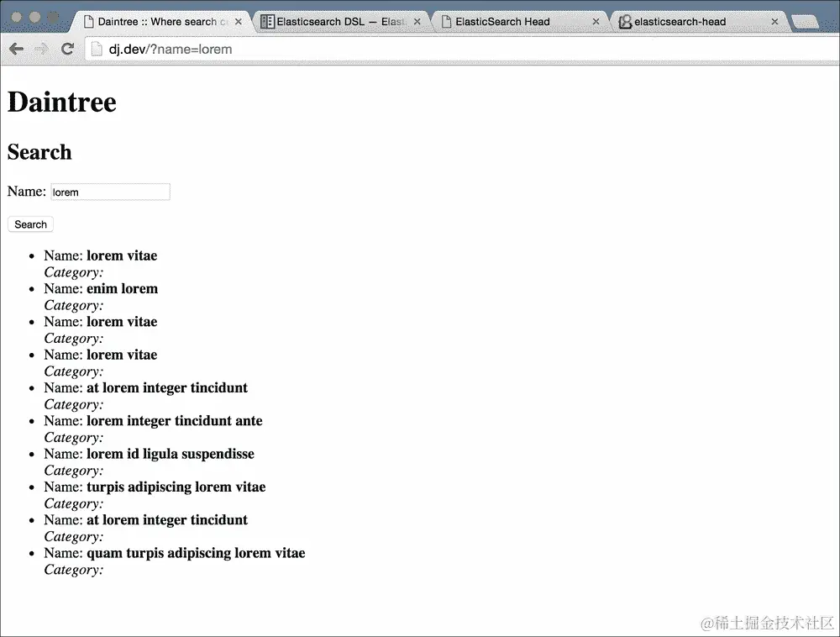Click result 'turpis adipiscing lorem vitae'

176,487
